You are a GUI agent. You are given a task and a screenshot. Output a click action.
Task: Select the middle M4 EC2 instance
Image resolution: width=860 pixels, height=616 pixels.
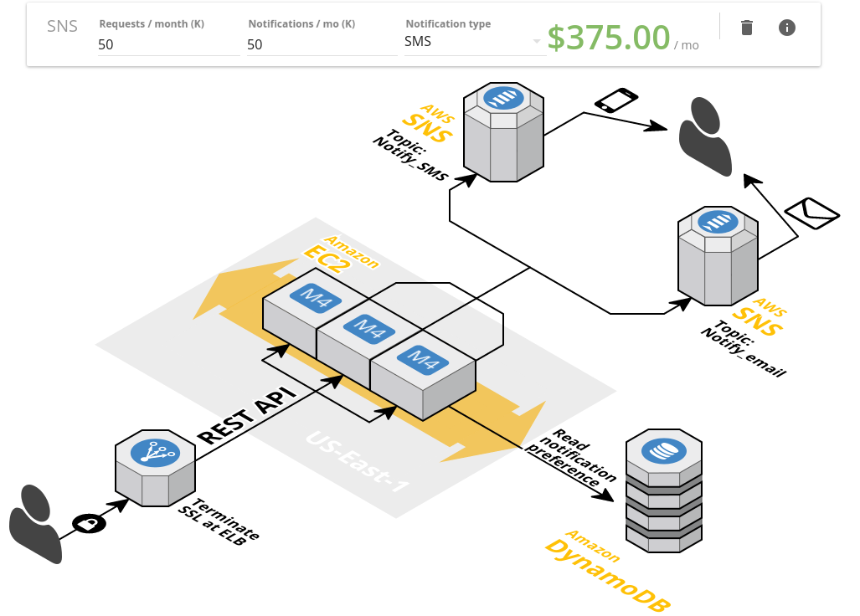pyautogui.click(x=368, y=328)
